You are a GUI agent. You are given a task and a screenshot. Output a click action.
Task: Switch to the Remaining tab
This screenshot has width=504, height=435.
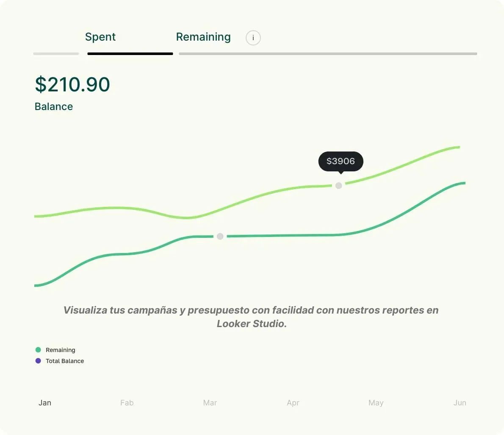tap(203, 37)
